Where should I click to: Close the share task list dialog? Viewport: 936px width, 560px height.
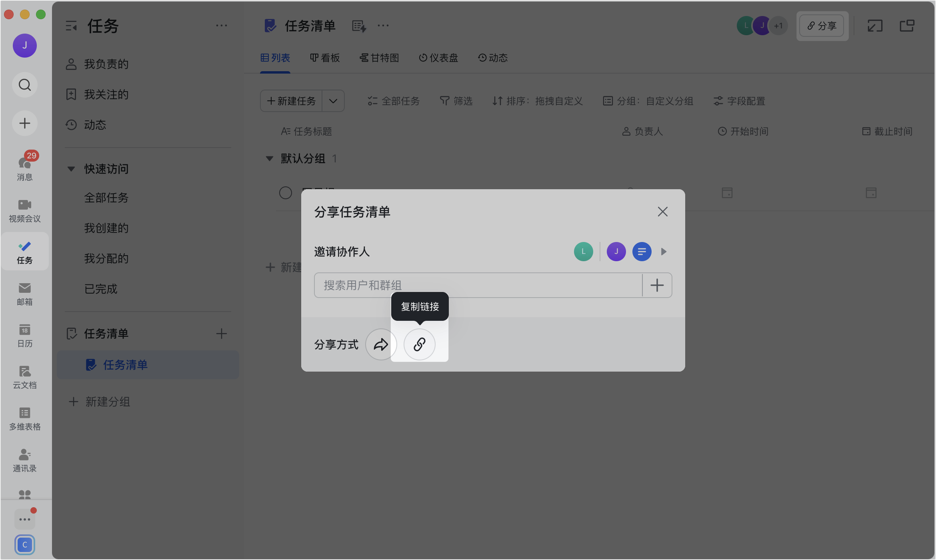(662, 212)
